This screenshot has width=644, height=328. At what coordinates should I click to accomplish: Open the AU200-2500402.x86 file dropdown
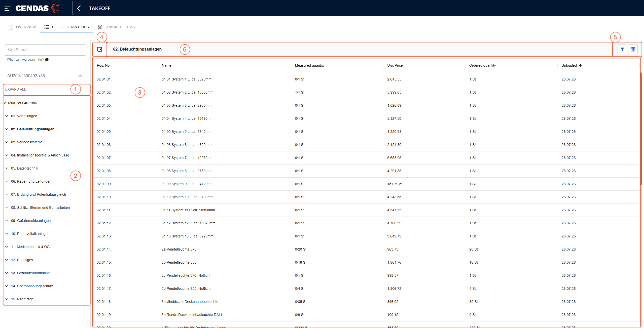[x=45, y=76]
